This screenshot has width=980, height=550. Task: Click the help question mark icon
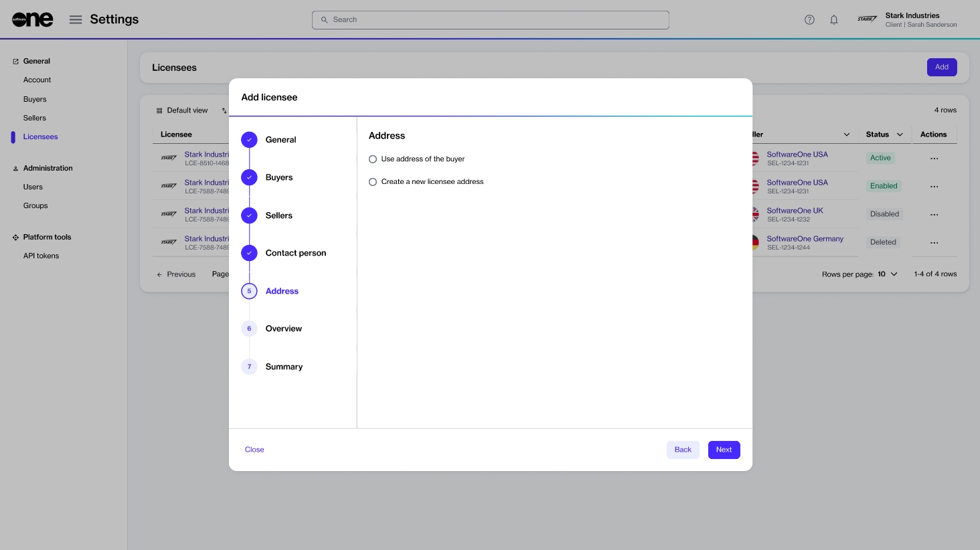point(809,19)
